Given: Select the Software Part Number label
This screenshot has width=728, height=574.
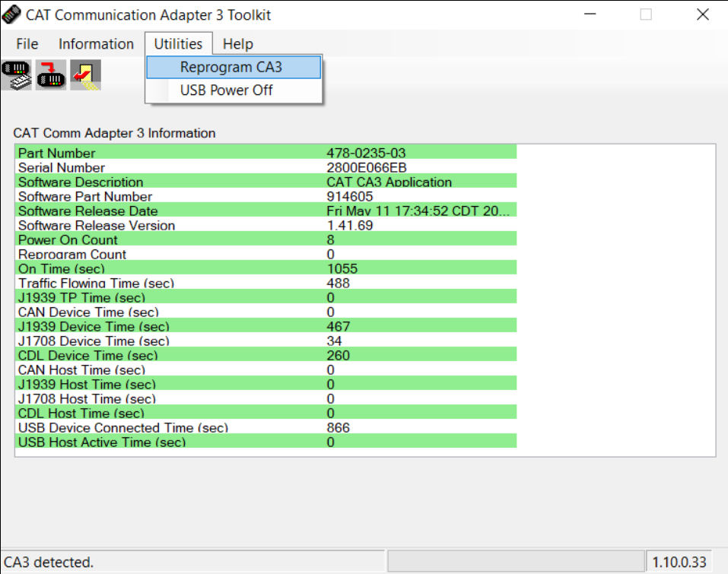Looking at the screenshot, I should pos(85,196).
